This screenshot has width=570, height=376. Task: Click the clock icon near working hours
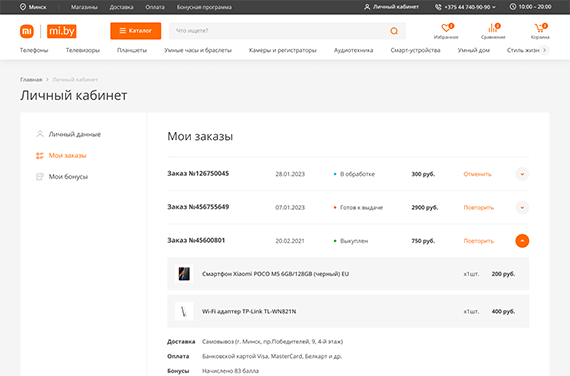point(513,7)
